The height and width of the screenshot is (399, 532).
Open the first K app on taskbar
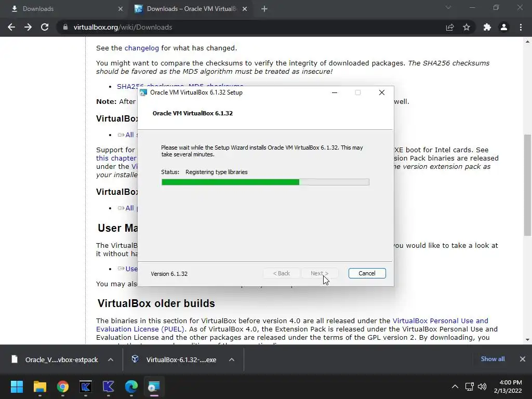coord(86,387)
